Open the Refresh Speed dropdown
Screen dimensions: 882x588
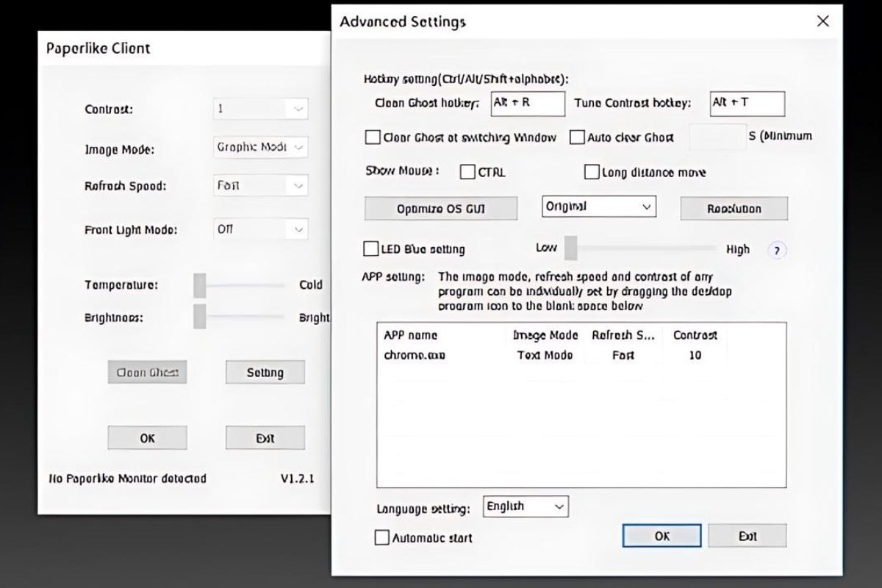pyautogui.click(x=261, y=186)
